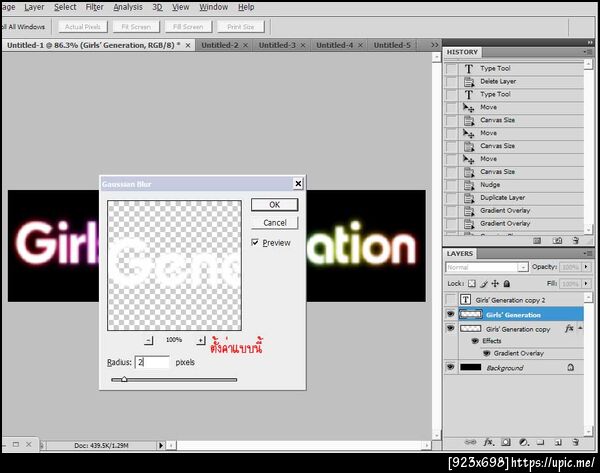600x473 pixels.
Task: Show the Girls' Generation copy 2 layer
Action: (x=451, y=299)
